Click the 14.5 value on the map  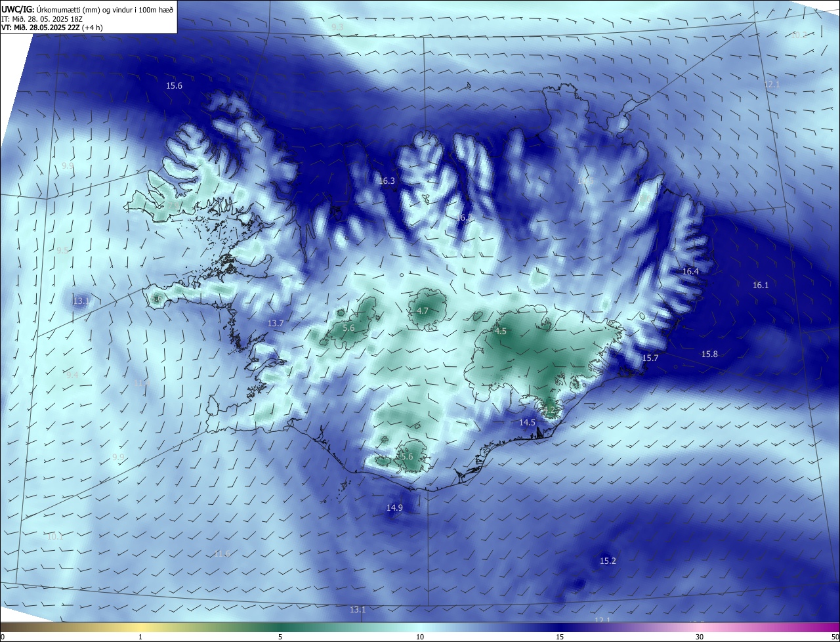(528, 423)
